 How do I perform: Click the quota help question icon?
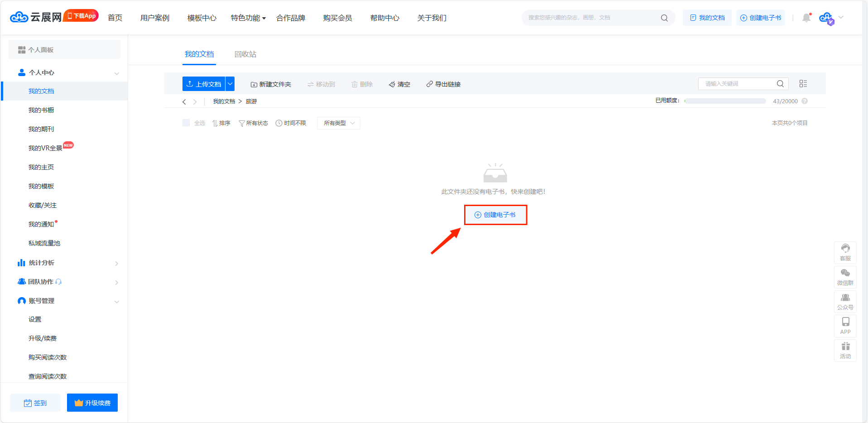click(805, 101)
